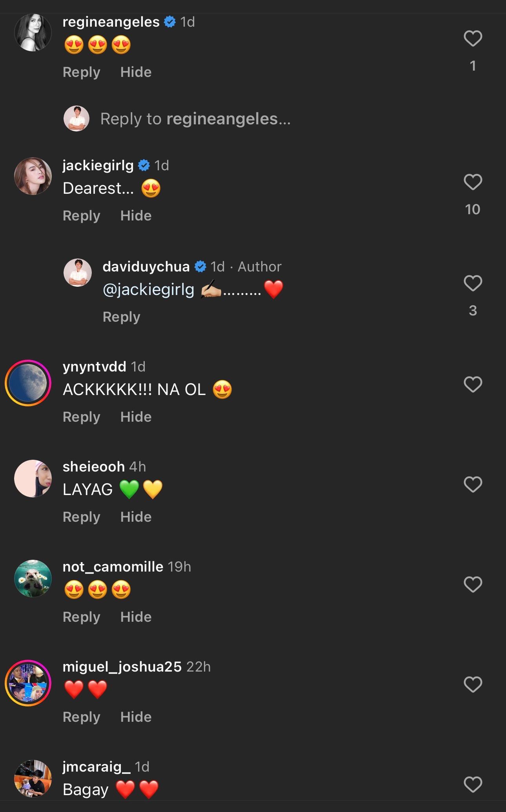
Task: Like regineangeles' heart-eyes comment
Action: 473,38
